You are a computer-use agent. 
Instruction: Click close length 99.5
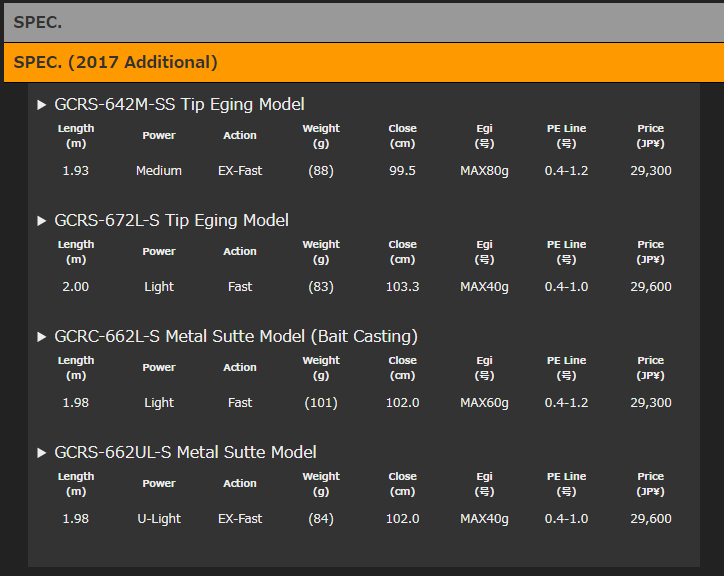point(402,171)
